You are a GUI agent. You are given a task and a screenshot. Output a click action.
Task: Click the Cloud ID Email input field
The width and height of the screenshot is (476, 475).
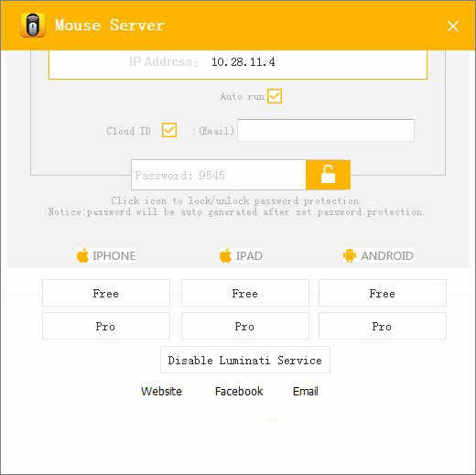[326, 130]
